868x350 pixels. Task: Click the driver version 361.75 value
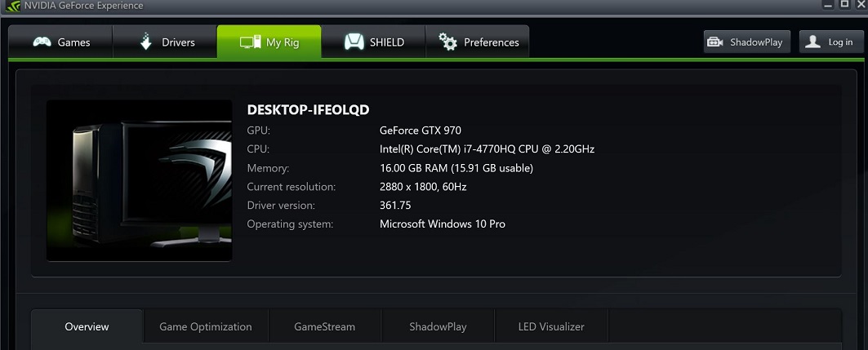395,205
